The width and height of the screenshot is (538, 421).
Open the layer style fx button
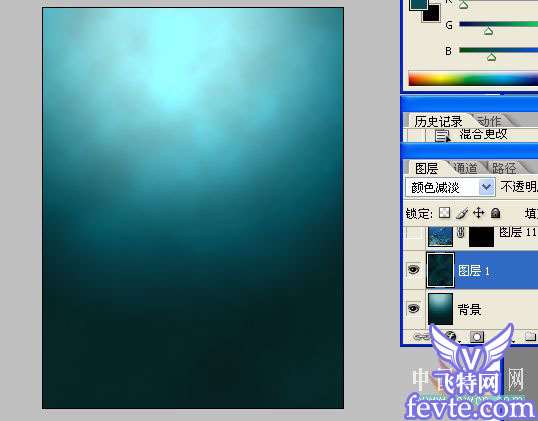[x=452, y=337]
